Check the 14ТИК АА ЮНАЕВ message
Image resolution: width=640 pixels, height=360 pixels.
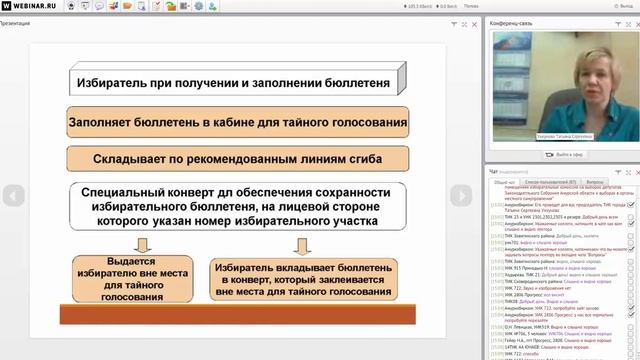631,347
